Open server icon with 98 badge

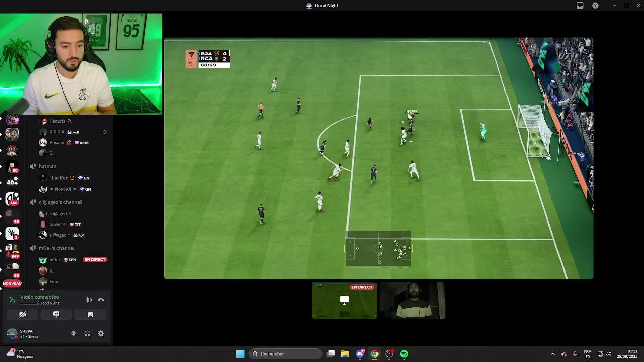click(x=12, y=216)
